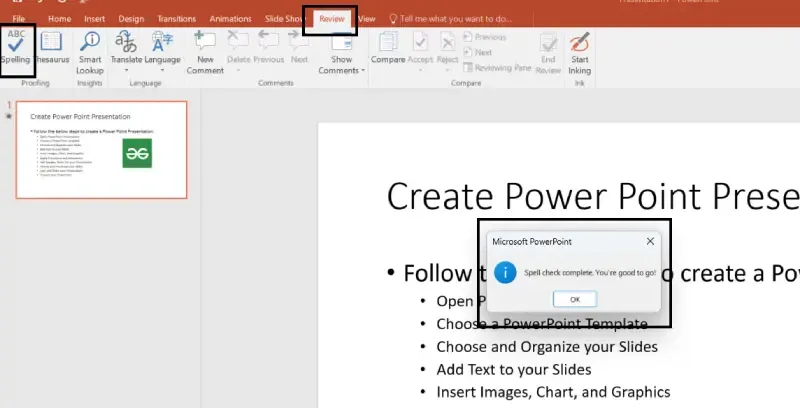Click the Show Comments icon
800x408 pixels.
click(x=341, y=41)
